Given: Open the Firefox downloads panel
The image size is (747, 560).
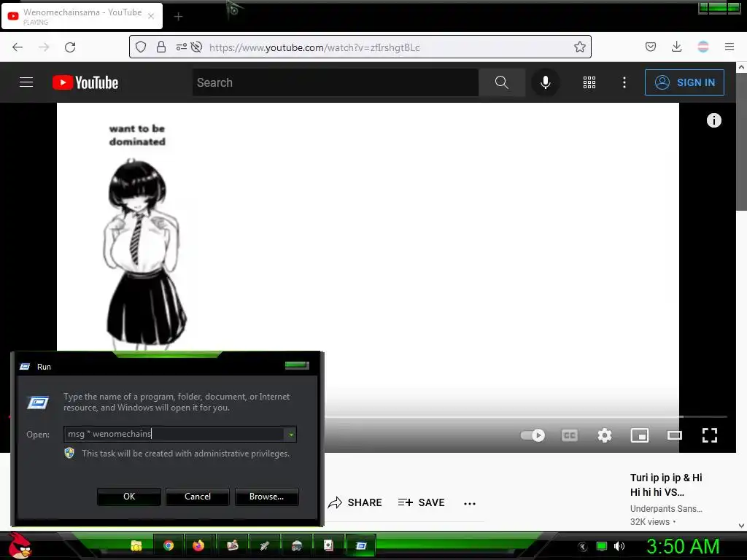Looking at the screenshot, I should (x=676, y=47).
